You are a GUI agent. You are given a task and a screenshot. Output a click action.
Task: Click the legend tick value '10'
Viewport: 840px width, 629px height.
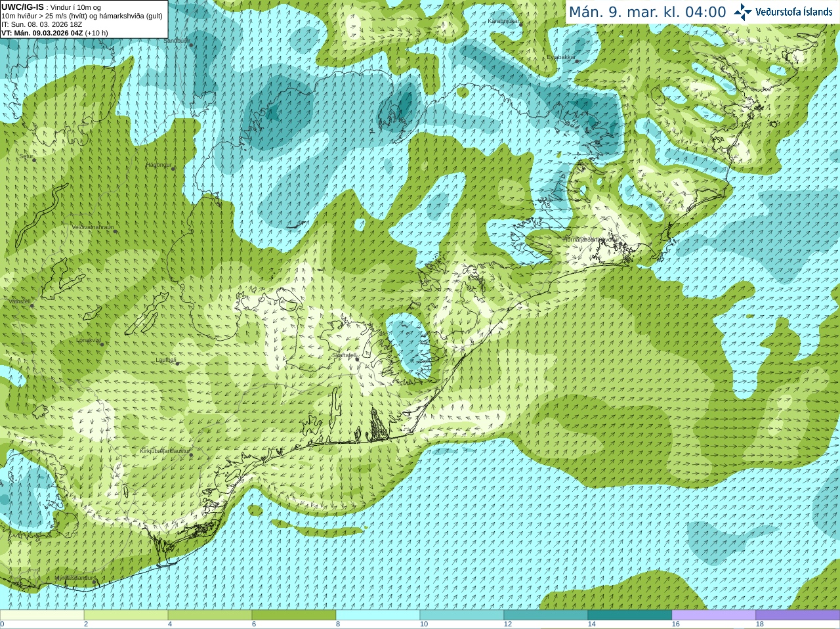[424, 624]
